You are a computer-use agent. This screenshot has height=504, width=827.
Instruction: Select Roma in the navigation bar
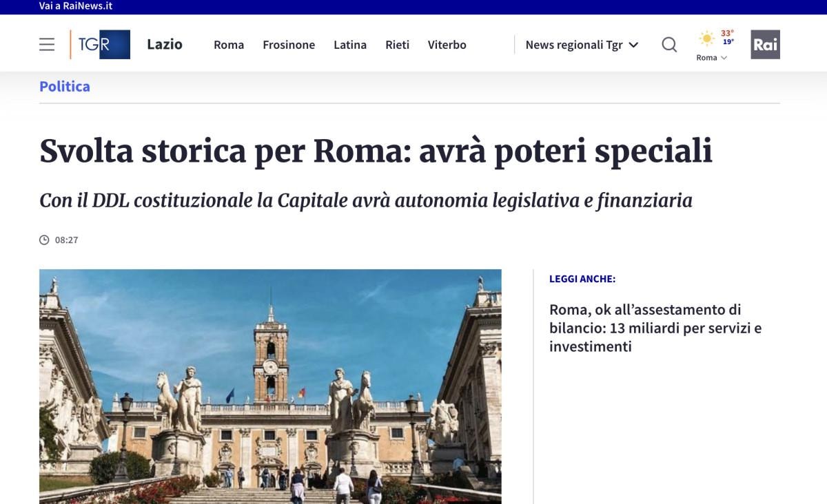point(229,45)
